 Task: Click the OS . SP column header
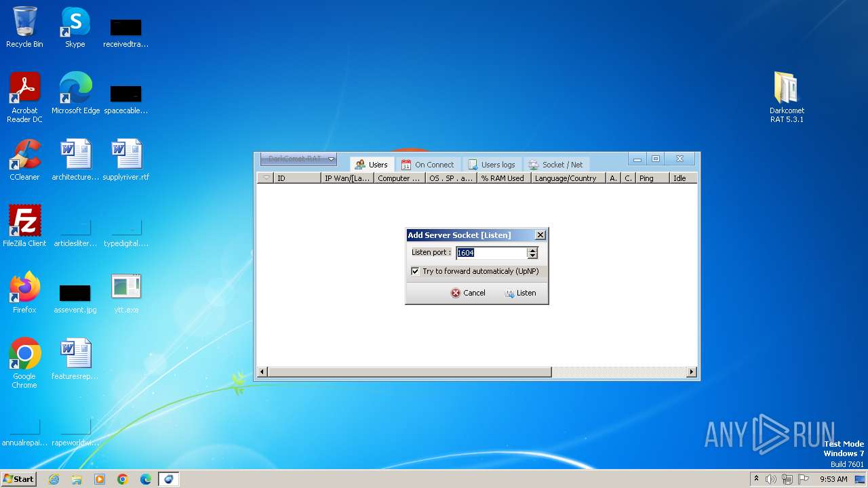[x=451, y=178]
